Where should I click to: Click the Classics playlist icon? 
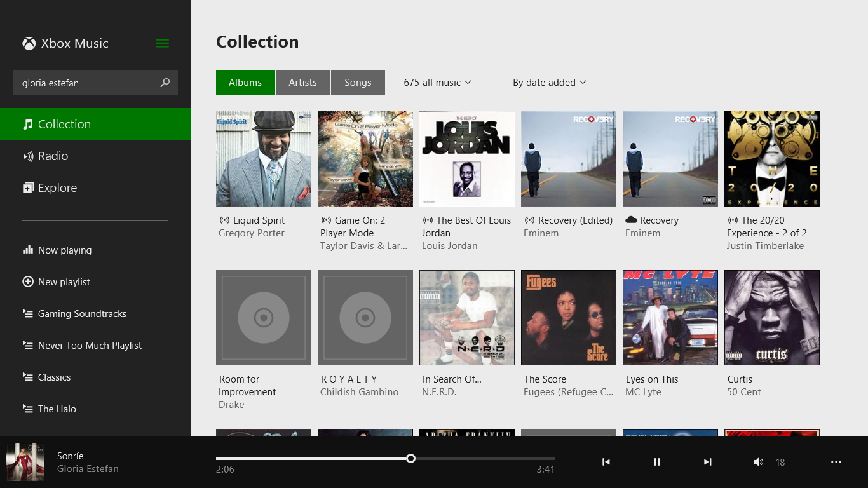point(27,377)
